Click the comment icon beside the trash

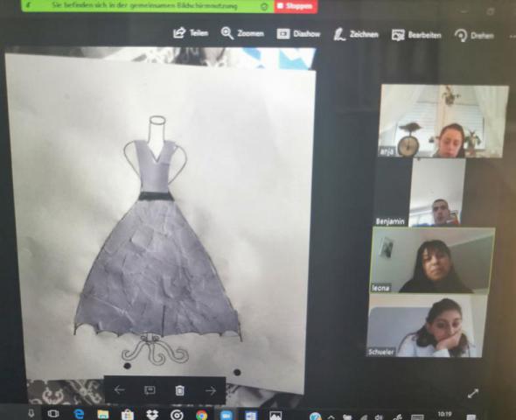pyautogui.click(x=150, y=390)
